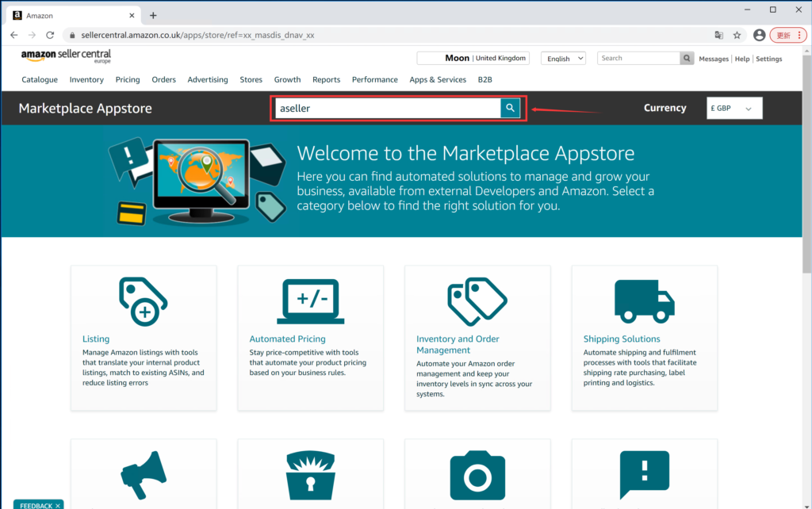Open a new browser tab

pos(153,16)
